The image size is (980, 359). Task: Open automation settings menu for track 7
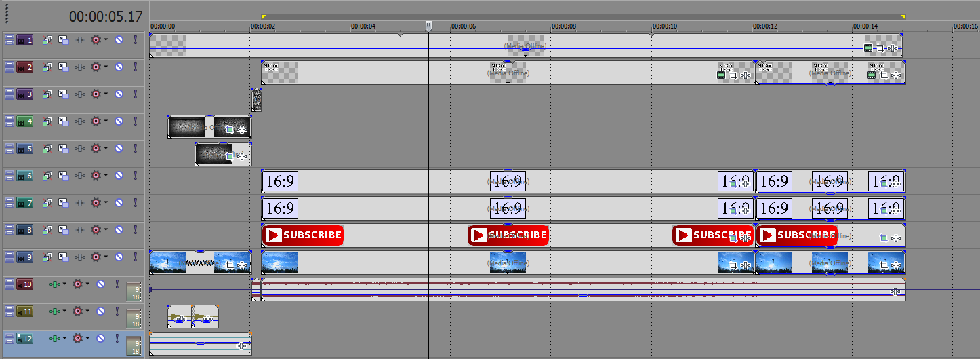point(96,203)
